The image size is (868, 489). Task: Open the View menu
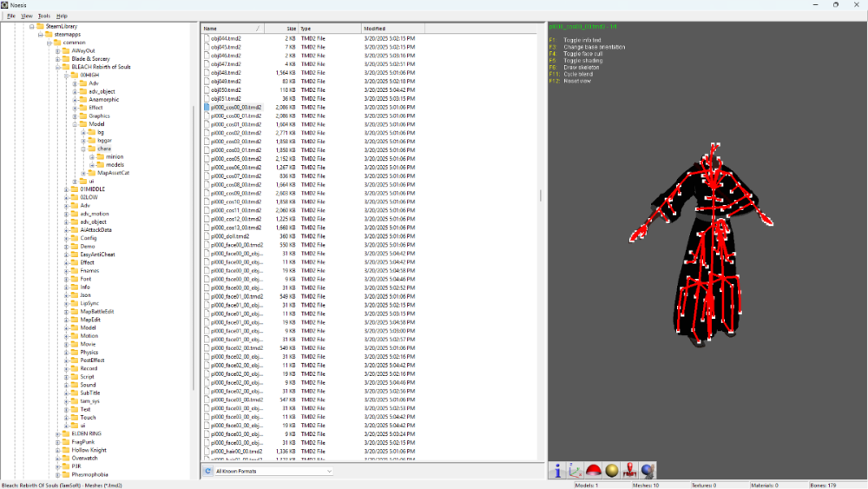pyautogui.click(x=27, y=17)
